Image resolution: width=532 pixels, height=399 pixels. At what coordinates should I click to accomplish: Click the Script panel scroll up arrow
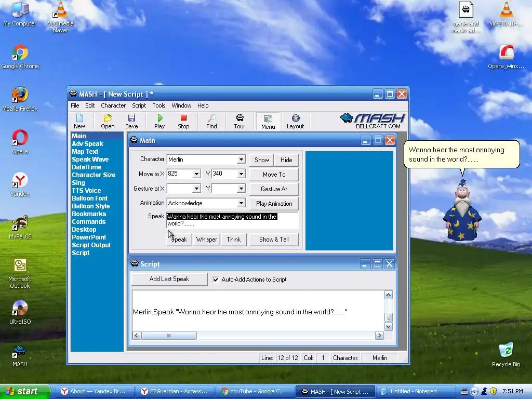(388, 295)
